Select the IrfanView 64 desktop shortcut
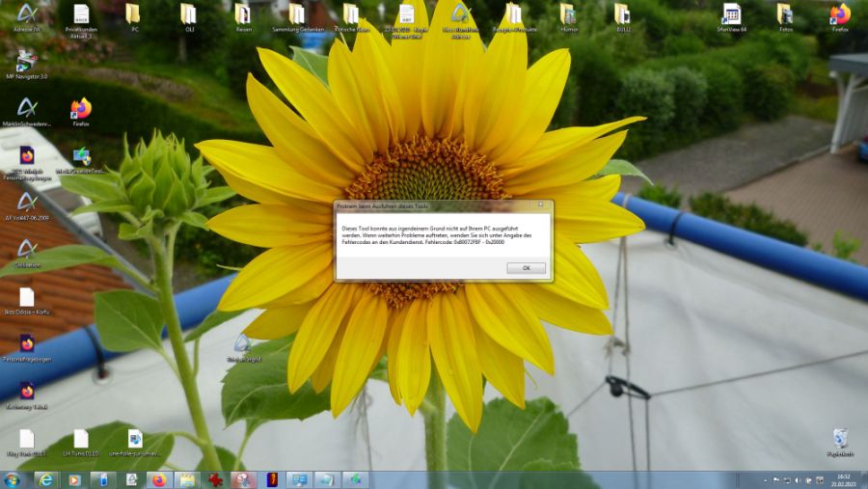Image resolution: width=868 pixels, height=489 pixels. (731, 14)
